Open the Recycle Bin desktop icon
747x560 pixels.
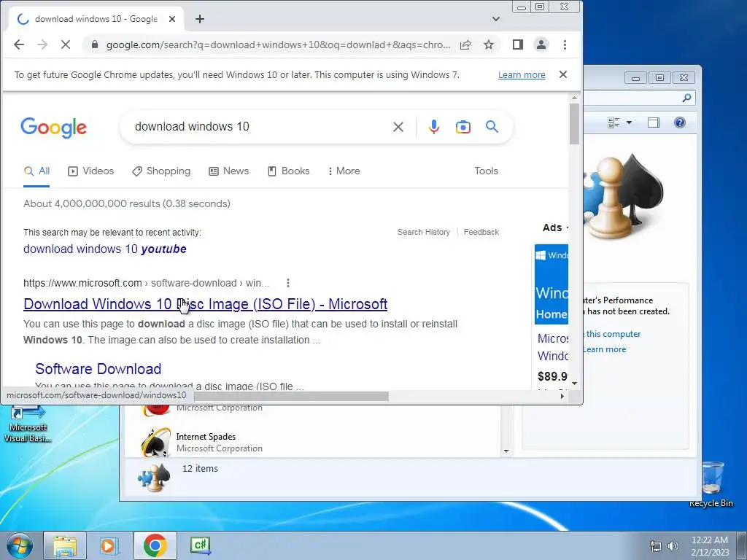point(711,484)
